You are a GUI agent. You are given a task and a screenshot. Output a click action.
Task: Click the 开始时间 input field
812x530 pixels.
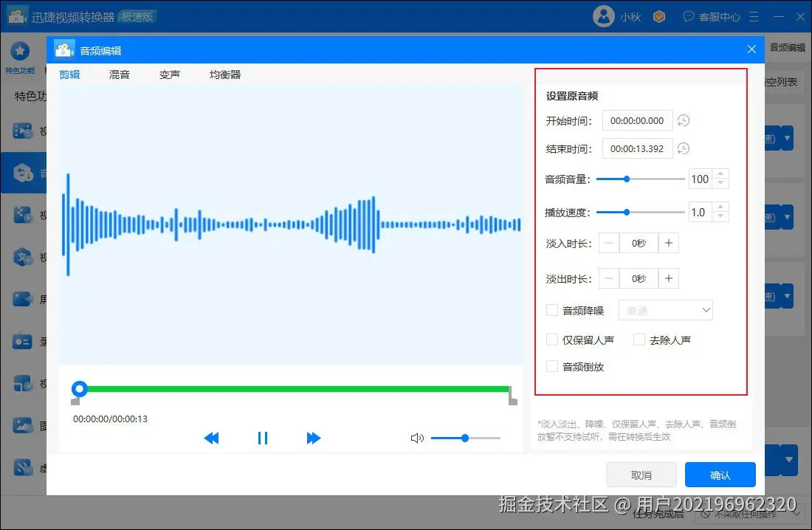click(638, 121)
